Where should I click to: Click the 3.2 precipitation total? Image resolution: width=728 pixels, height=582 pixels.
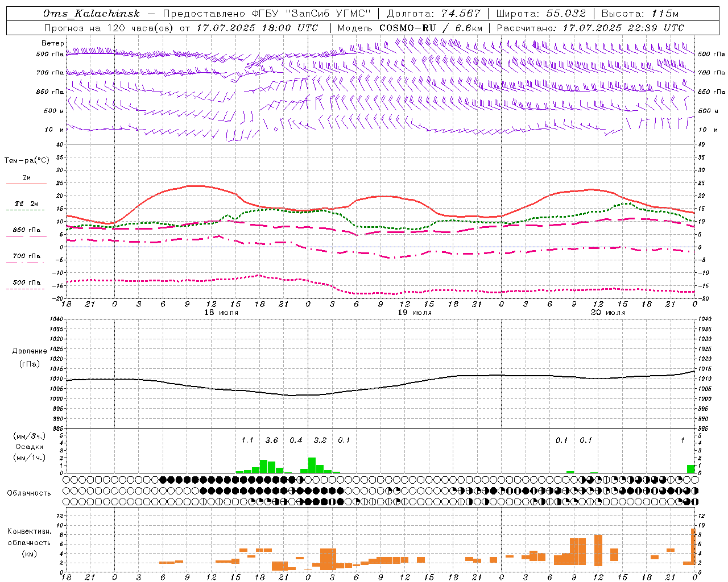pos(320,440)
